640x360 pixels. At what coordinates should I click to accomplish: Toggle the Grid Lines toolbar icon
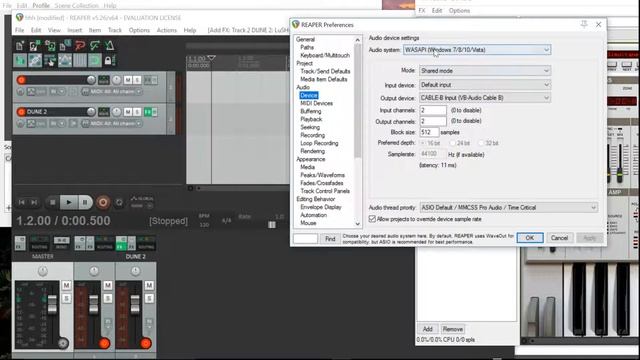[x=80, y=61]
